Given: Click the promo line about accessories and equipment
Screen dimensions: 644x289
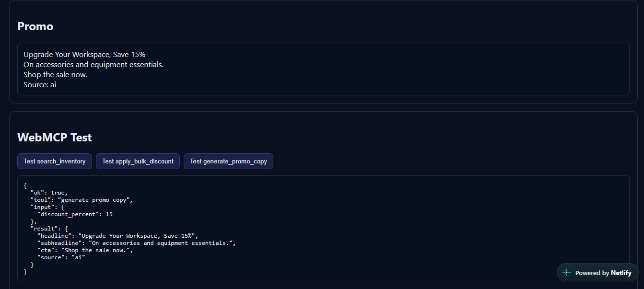Looking at the screenshot, I should click(94, 65).
